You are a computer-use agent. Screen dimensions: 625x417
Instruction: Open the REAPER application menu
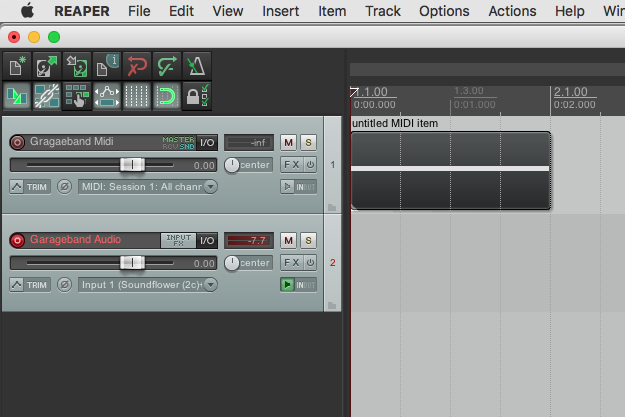82,11
